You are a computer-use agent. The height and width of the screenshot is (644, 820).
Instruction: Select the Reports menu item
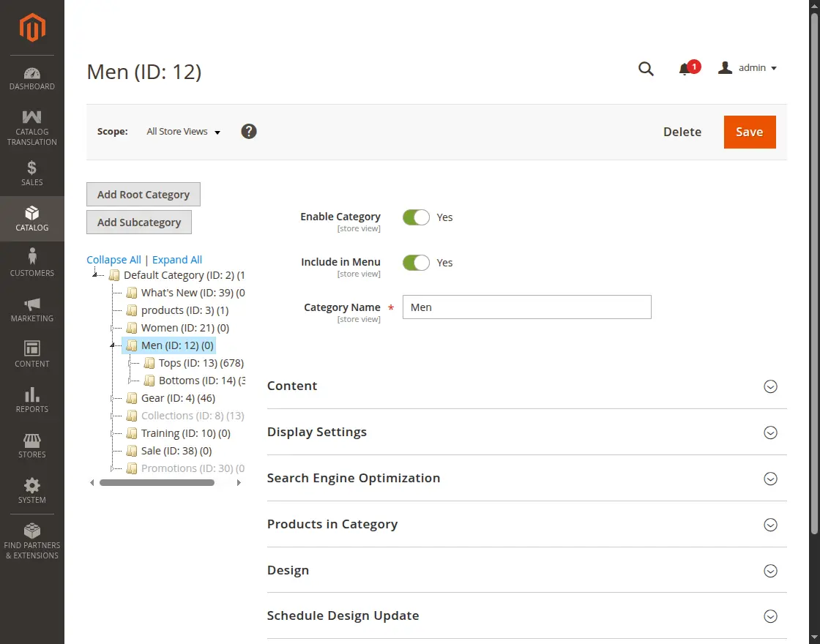[31, 400]
